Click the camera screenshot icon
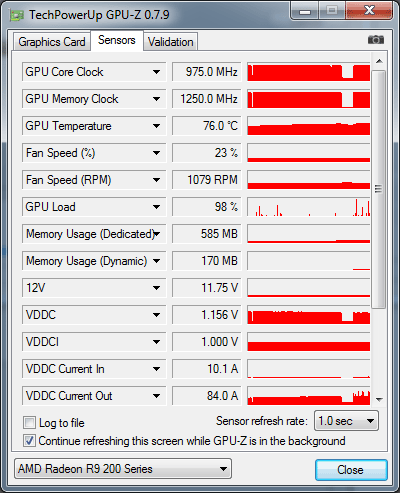This screenshot has height=493, width=400. [x=376, y=40]
